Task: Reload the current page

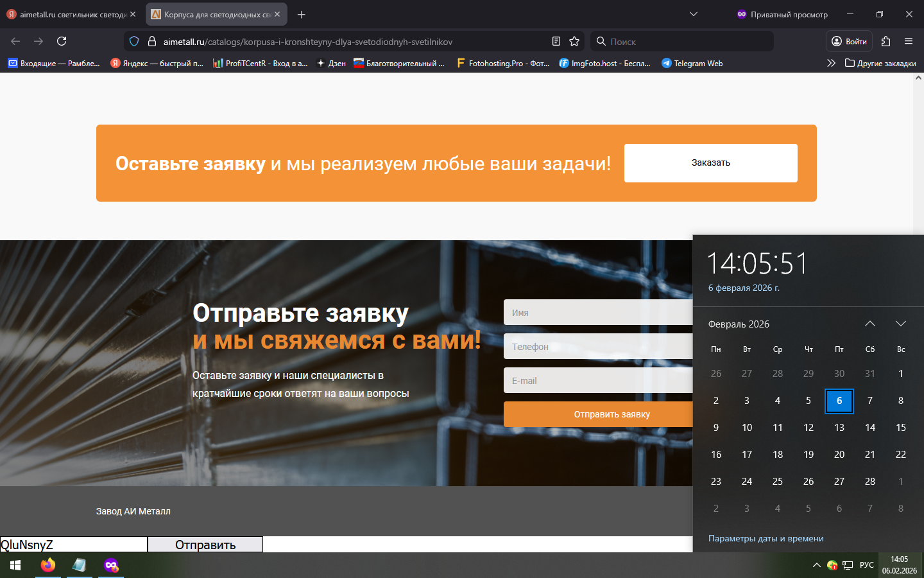Action: coord(62,41)
